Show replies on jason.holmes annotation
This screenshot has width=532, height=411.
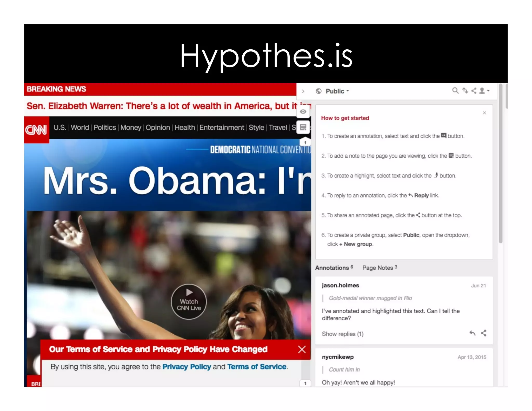pos(343,334)
